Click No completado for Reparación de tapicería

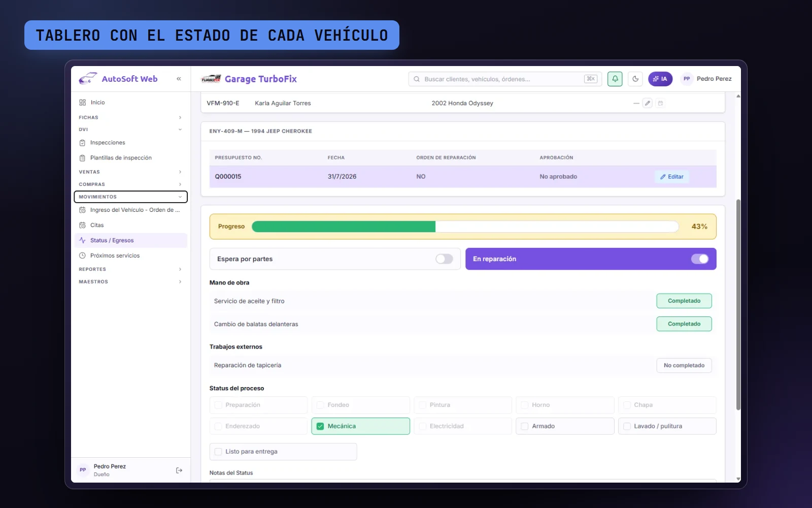(x=684, y=365)
